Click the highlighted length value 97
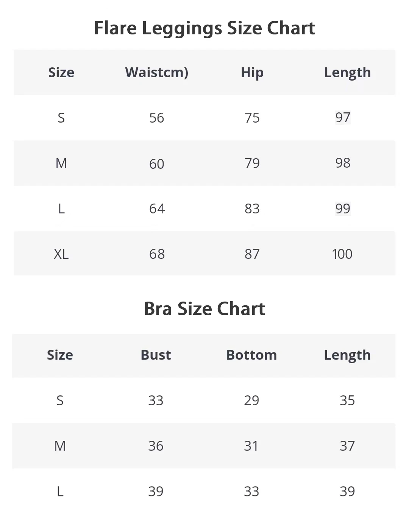 point(343,117)
